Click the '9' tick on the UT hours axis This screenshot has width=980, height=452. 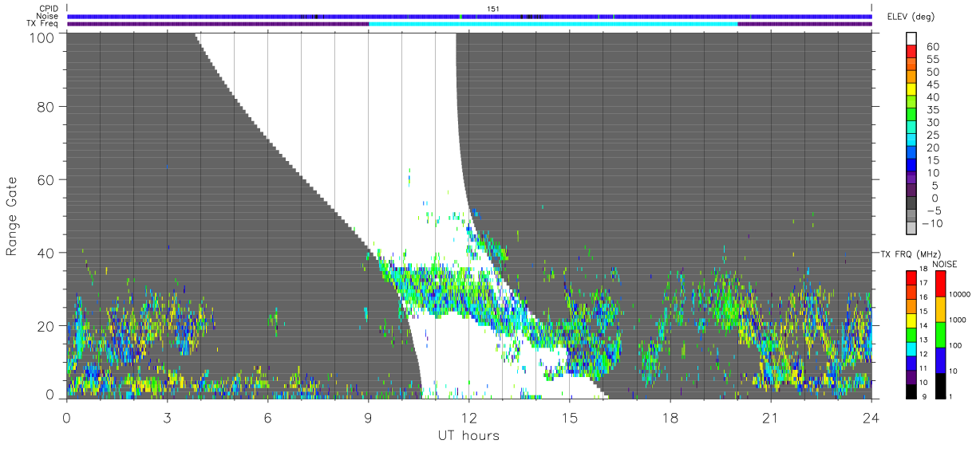pyautogui.click(x=368, y=419)
